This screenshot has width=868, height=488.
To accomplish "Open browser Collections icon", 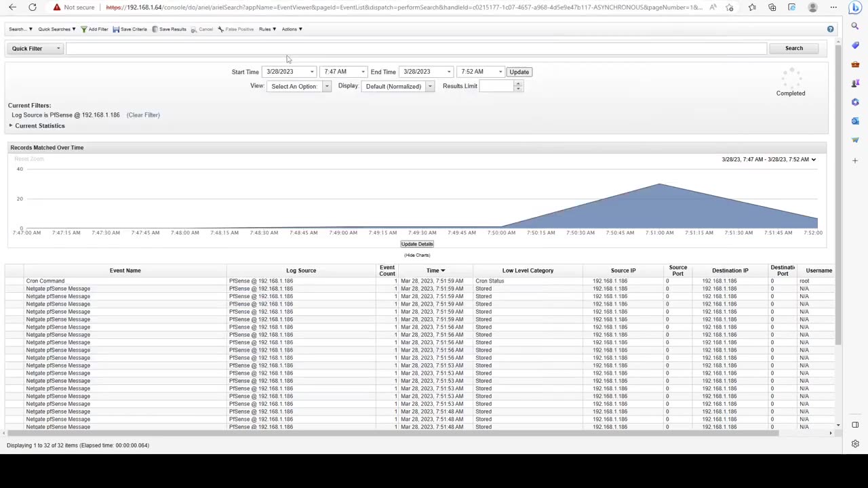I will [x=772, y=7].
